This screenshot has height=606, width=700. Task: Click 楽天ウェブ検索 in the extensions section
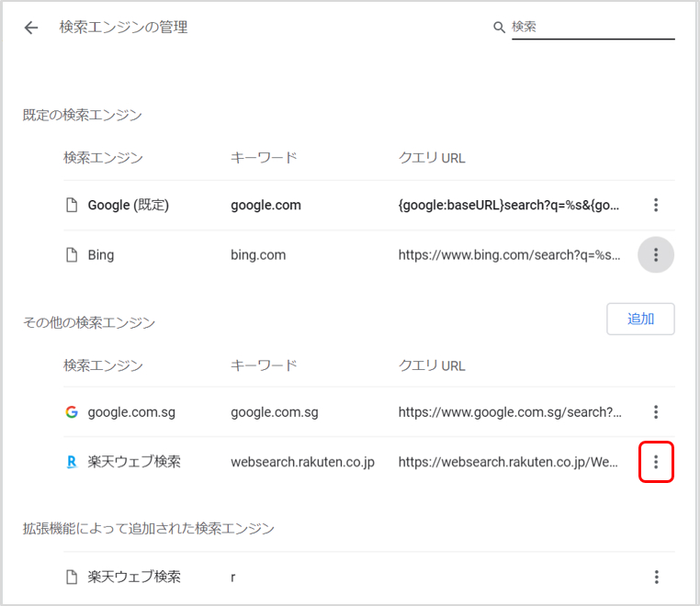pyautogui.click(x=134, y=577)
